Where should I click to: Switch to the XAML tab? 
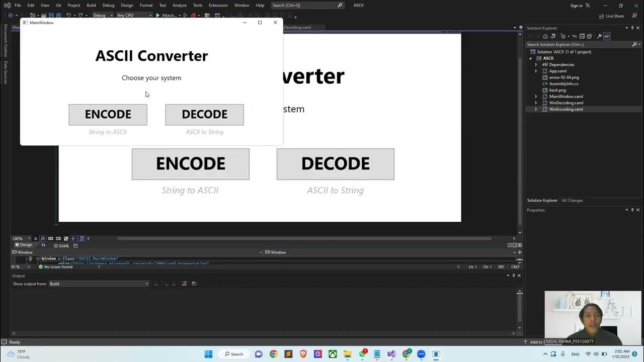click(61, 246)
